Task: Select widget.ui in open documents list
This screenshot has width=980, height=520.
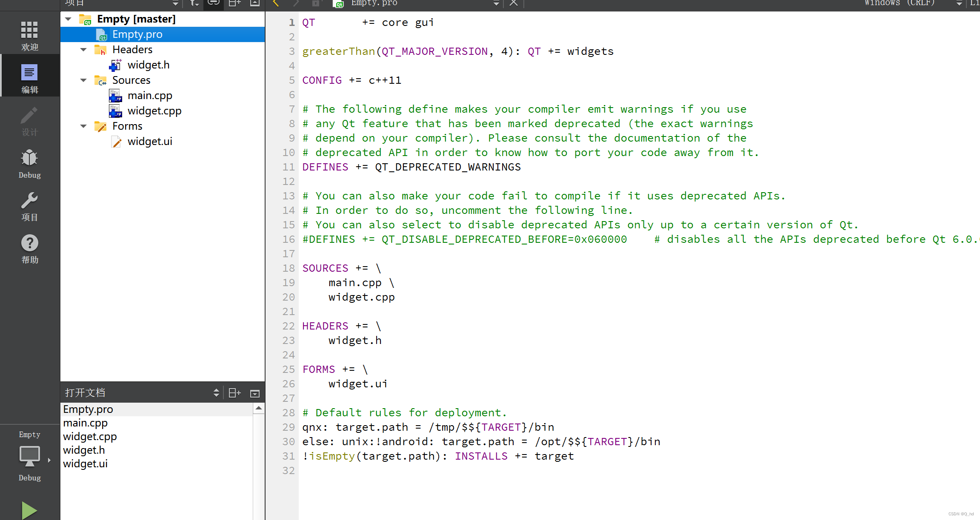Action: (157, 464)
